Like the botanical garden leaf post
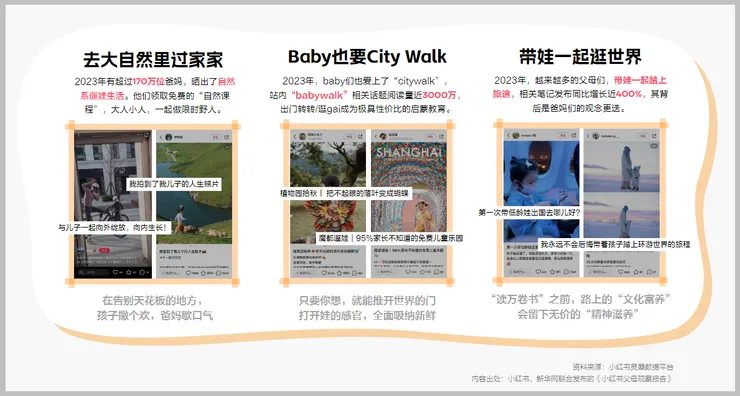 [x=324, y=273]
